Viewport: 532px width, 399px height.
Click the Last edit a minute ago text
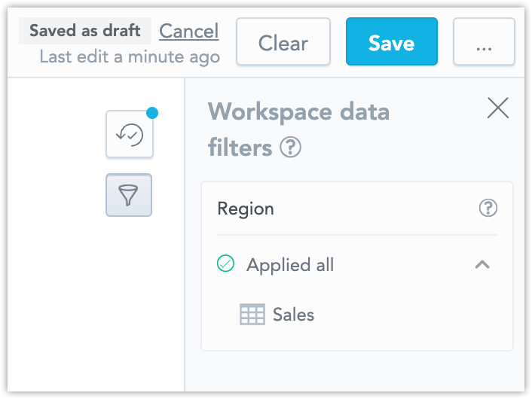[130, 56]
